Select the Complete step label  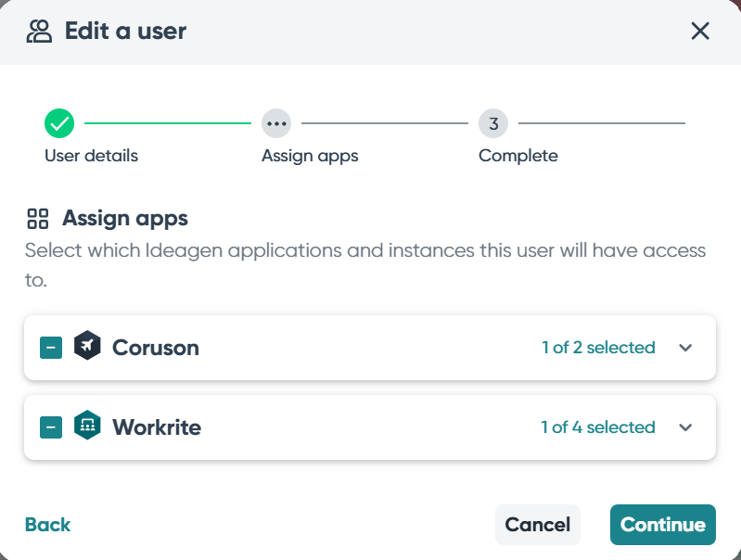(518, 156)
